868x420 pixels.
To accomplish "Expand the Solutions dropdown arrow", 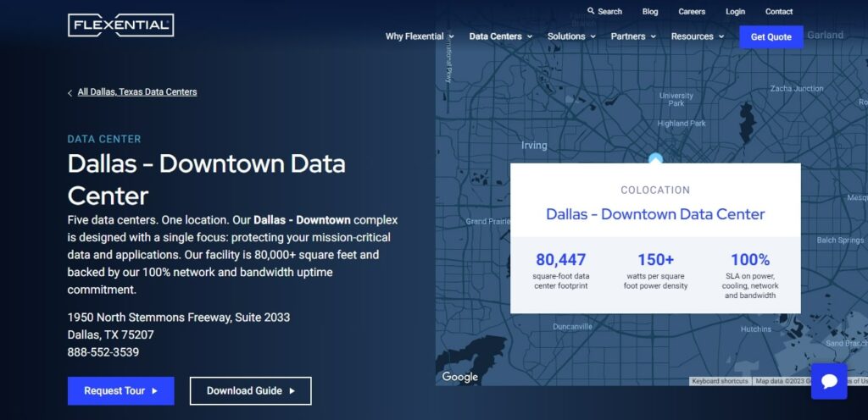I will tap(593, 36).
